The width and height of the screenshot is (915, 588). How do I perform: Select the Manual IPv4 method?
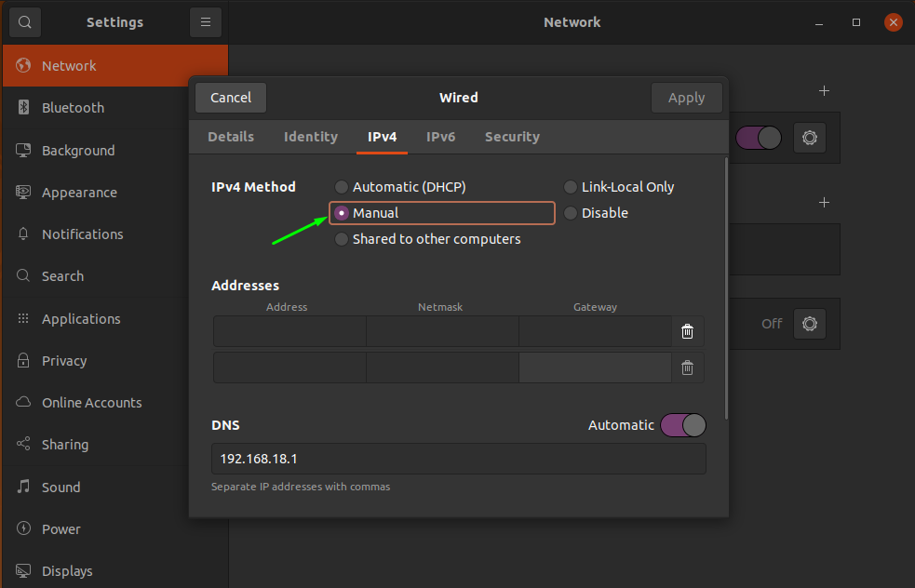coord(442,213)
